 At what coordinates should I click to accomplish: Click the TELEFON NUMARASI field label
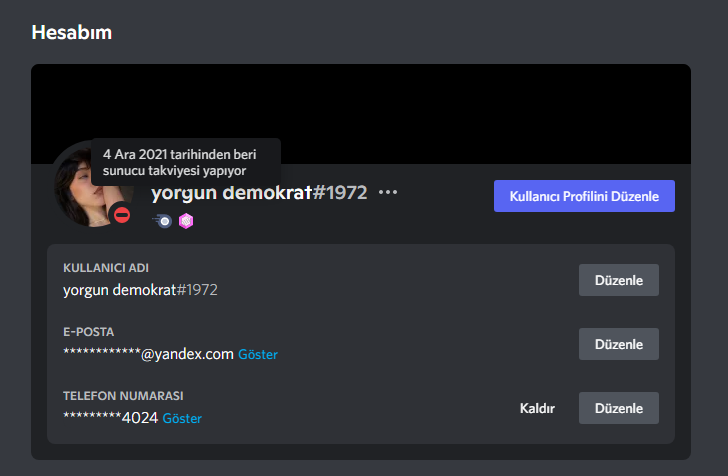coord(123,396)
